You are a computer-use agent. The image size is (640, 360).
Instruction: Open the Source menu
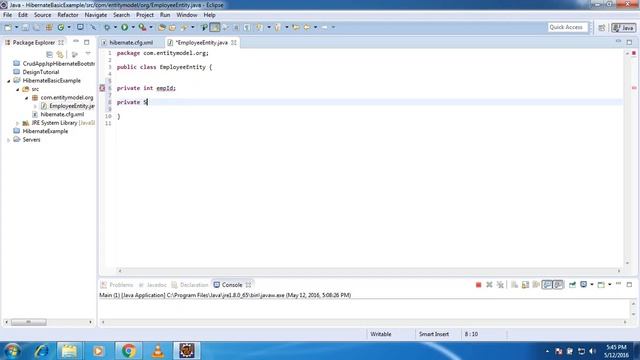tap(42, 15)
